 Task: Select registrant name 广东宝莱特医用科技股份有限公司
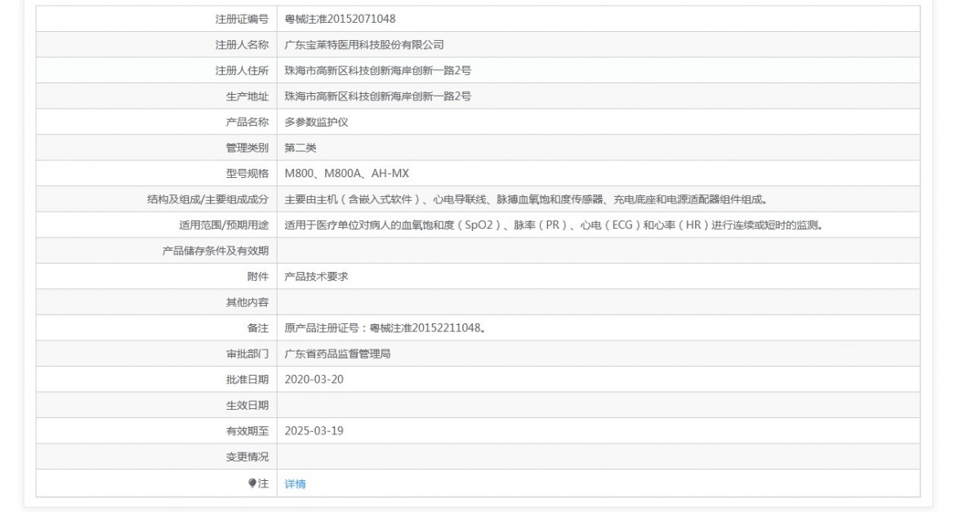364,45
